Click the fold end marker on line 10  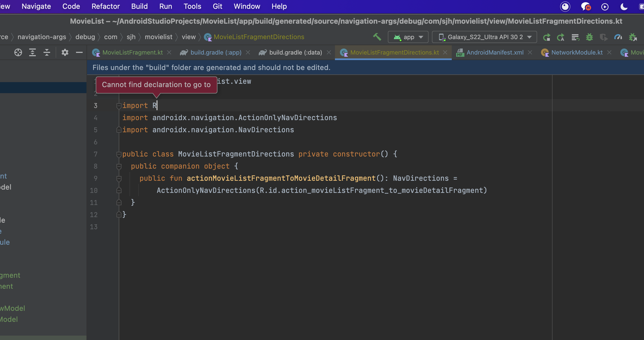pyautogui.click(x=119, y=190)
